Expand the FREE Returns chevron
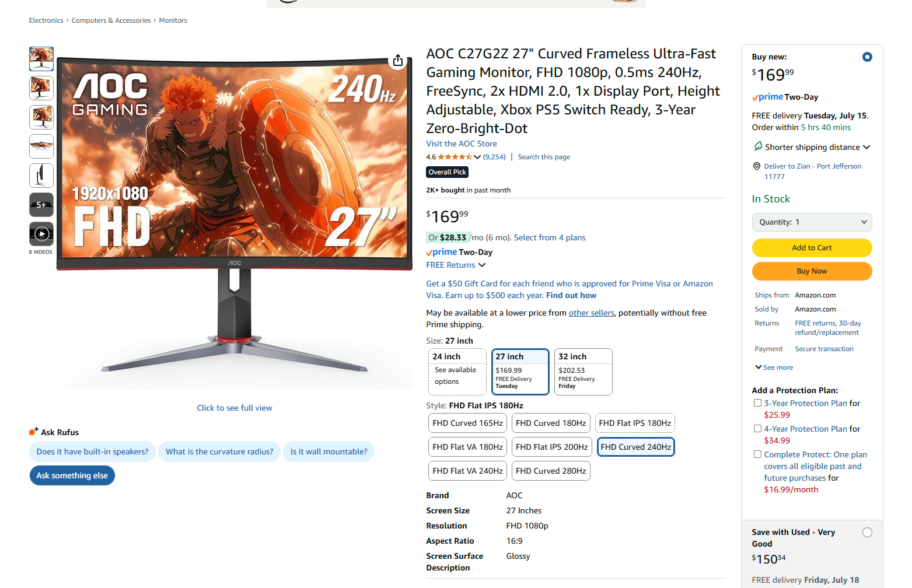 [x=482, y=265]
